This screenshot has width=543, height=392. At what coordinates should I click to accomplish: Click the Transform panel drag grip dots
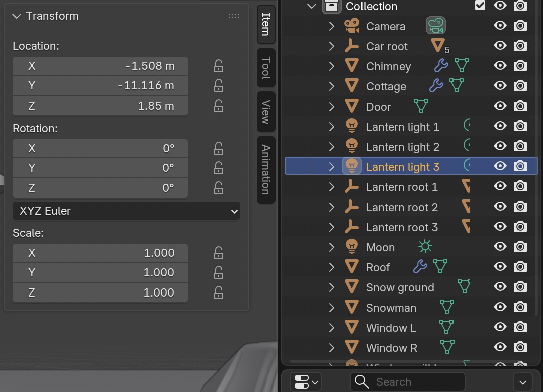[x=234, y=16]
